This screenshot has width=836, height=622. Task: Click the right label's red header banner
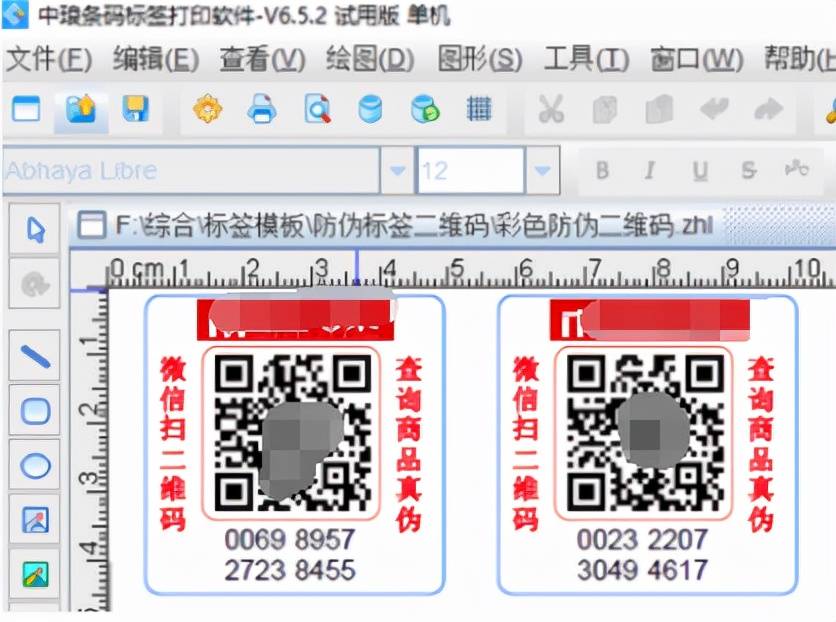coord(649,320)
